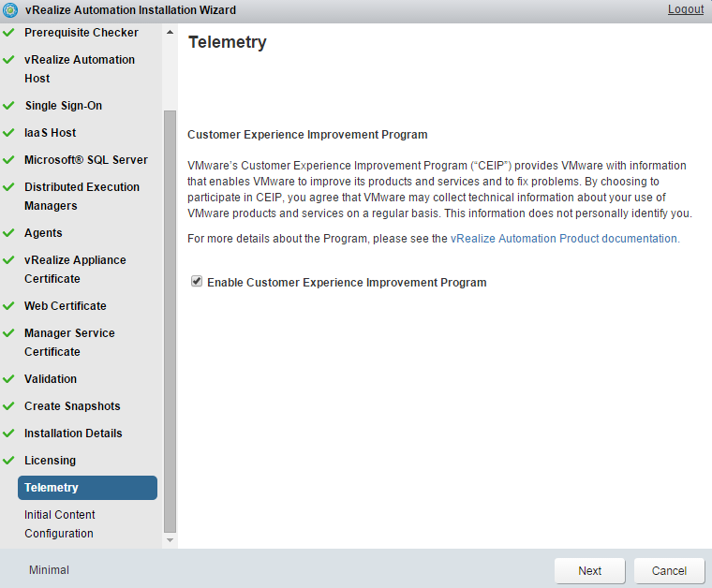Screen dimensions: 712x588
Task: Open the Prerequisite Checker step
Action: pyautogui.click(x=81, y=33)
